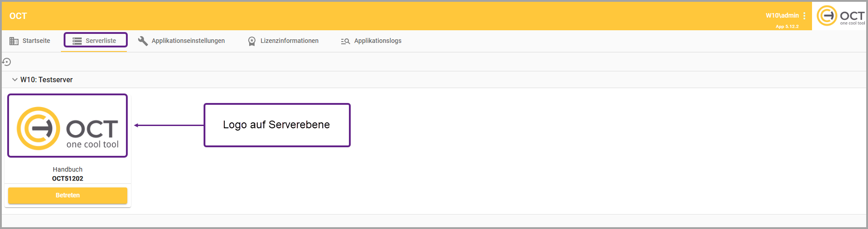Click the small OCT logo in the header corner
The height and width of the screenshot is (229, 868).
[840, 16]
